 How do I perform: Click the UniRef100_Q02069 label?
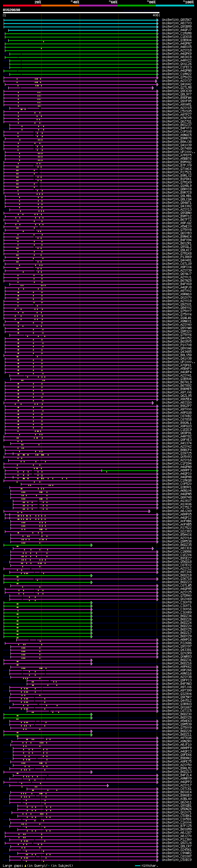tap(177, 599)
